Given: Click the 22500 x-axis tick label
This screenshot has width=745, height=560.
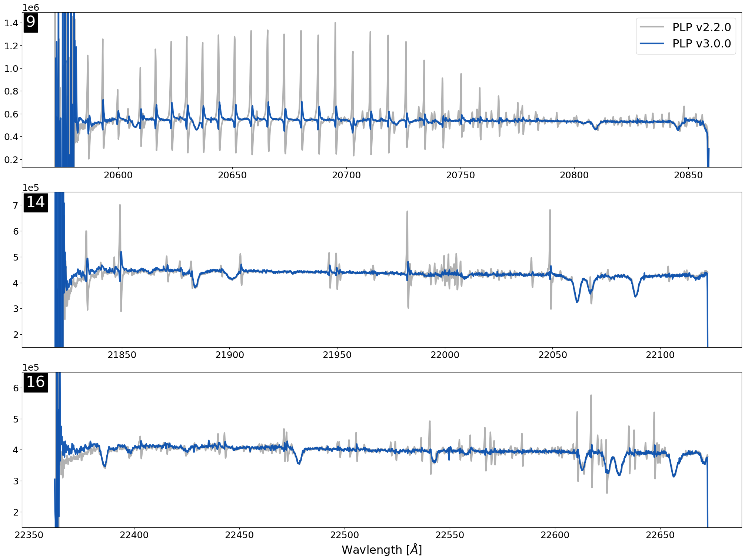Looking at the screenshot, I should (x=345, y=535).
